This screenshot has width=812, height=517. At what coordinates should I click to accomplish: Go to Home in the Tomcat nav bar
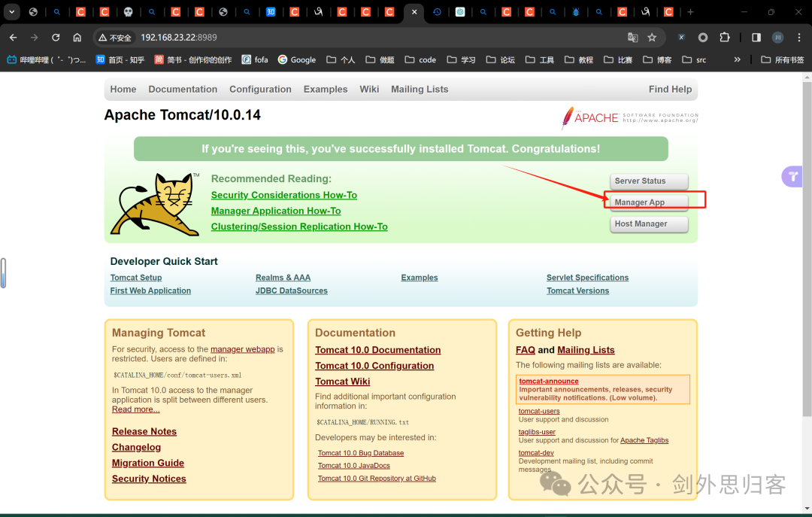pos(123,90)
